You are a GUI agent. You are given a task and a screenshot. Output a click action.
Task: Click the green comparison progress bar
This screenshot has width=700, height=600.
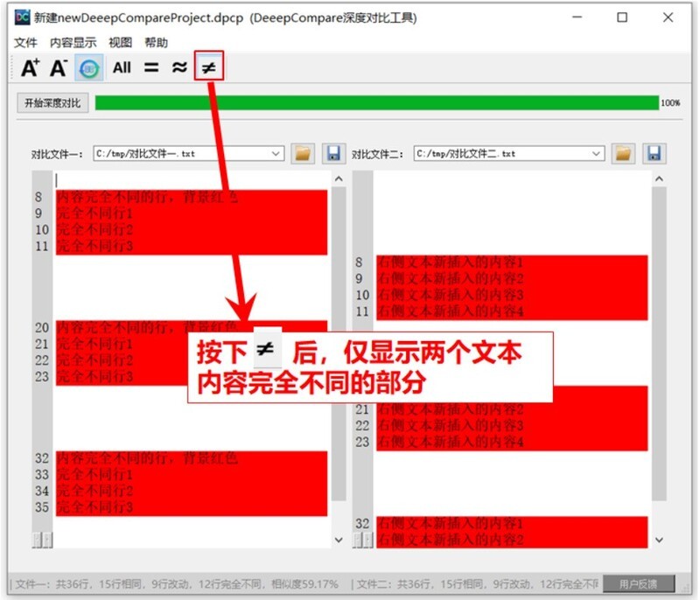tap(377, 102)
